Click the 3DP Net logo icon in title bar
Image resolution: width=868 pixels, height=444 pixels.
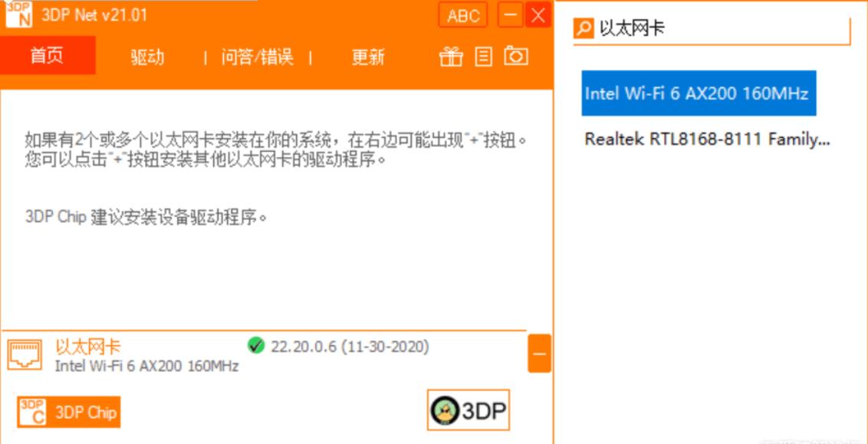[x=19, y=14]
